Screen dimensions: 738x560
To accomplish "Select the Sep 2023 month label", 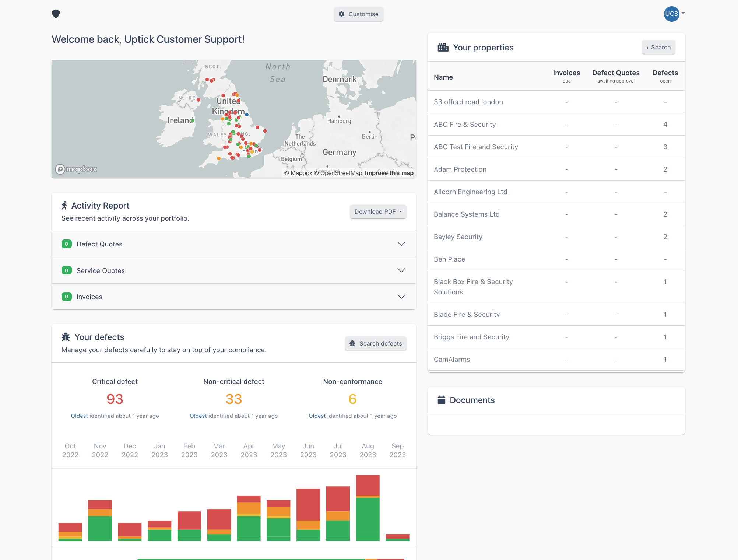I will tap(397, 450).
